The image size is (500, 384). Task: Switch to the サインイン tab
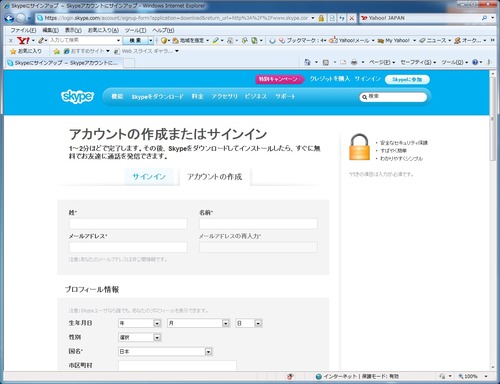149,177
